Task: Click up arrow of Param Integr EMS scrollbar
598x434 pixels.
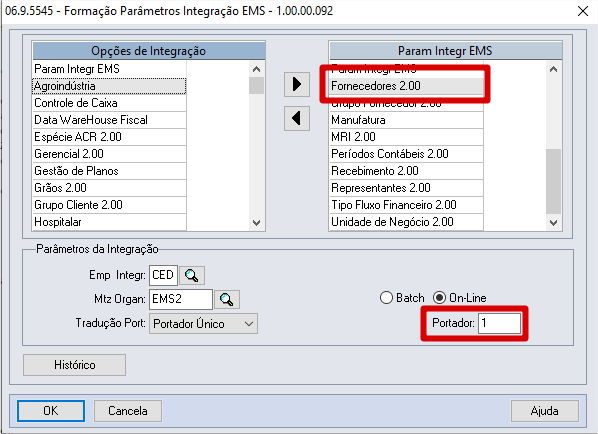Action: (553, 69)
